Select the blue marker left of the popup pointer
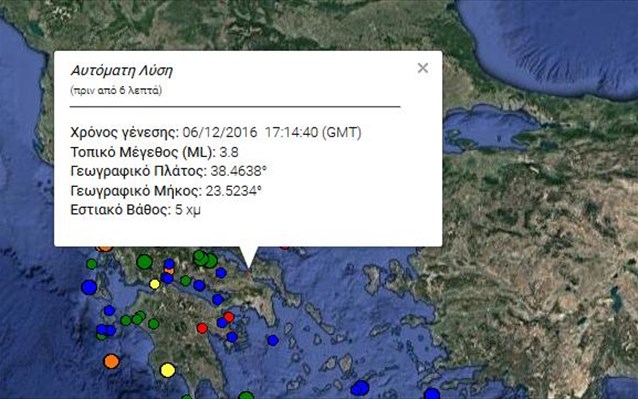 (x=221, y=273)
